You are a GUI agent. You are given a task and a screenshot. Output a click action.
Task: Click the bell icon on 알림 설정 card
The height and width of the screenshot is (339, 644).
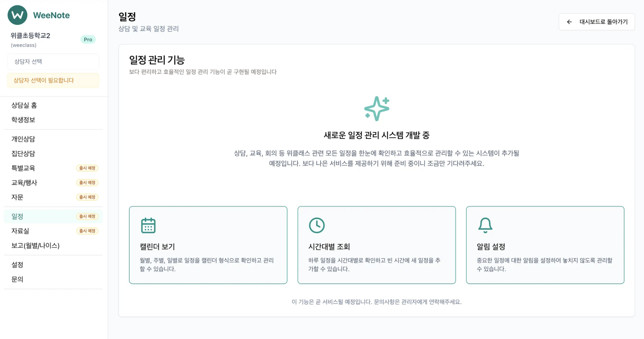click(x=485, y=225)
